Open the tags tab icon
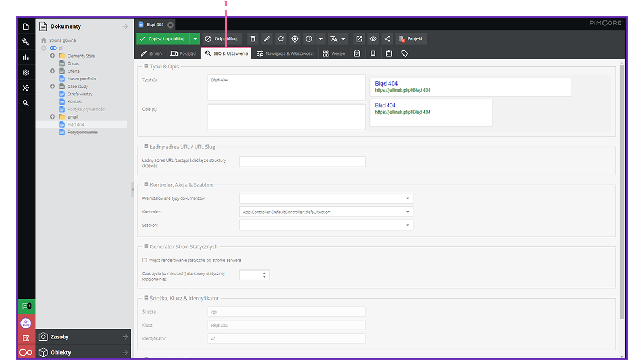Viewport: 644px width, 360px height. point(405,53)
